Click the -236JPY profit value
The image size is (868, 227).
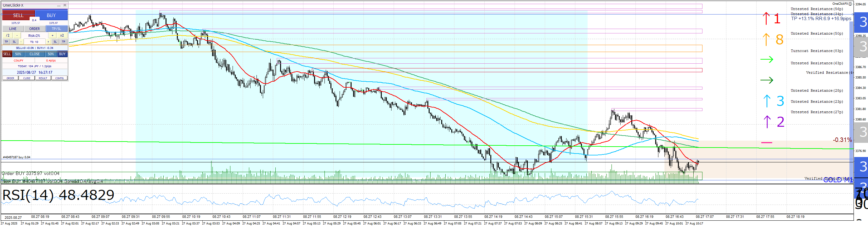pyautogui.click(x=18, y=61)
